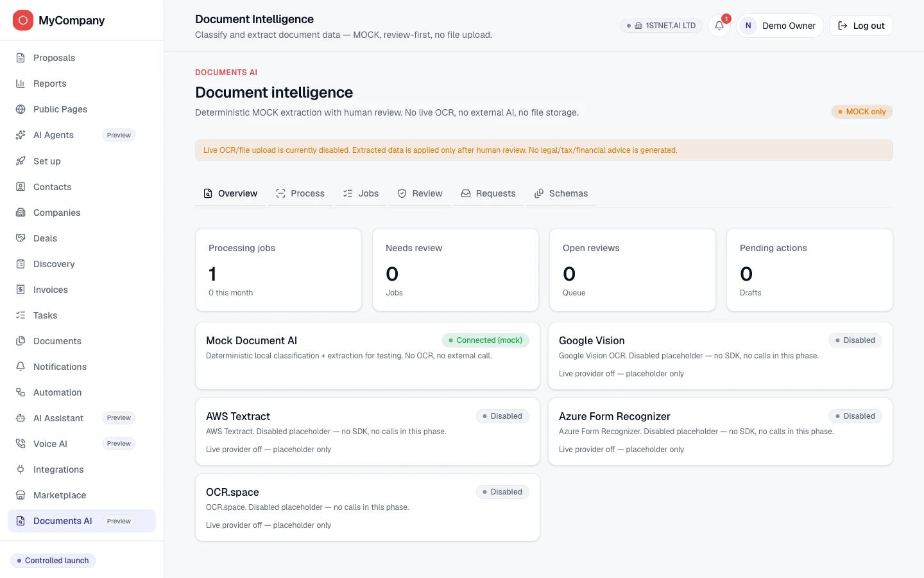Click the Open reviews card
The width and height of the screenshot is (924, 578).
pos(633,270)
